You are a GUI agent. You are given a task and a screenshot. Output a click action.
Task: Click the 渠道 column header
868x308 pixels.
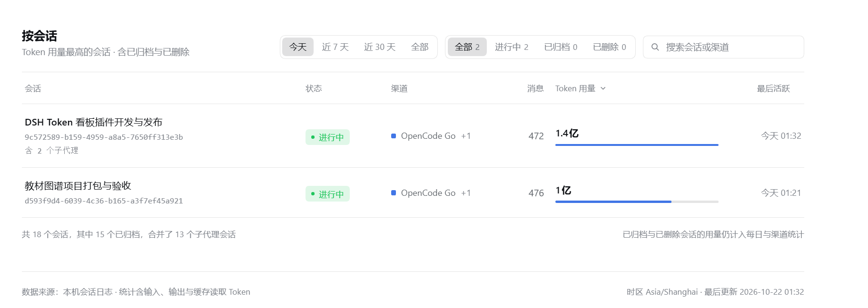pyautogui.click(x=399, y=88)
